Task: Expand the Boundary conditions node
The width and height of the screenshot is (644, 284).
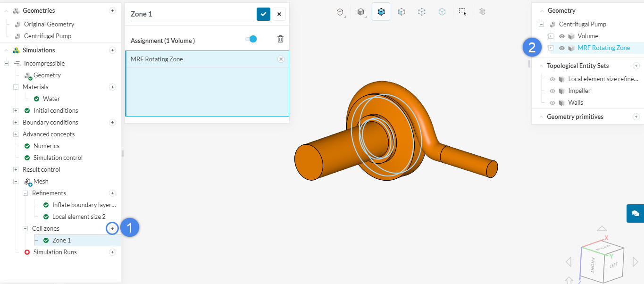Action: 16,122
